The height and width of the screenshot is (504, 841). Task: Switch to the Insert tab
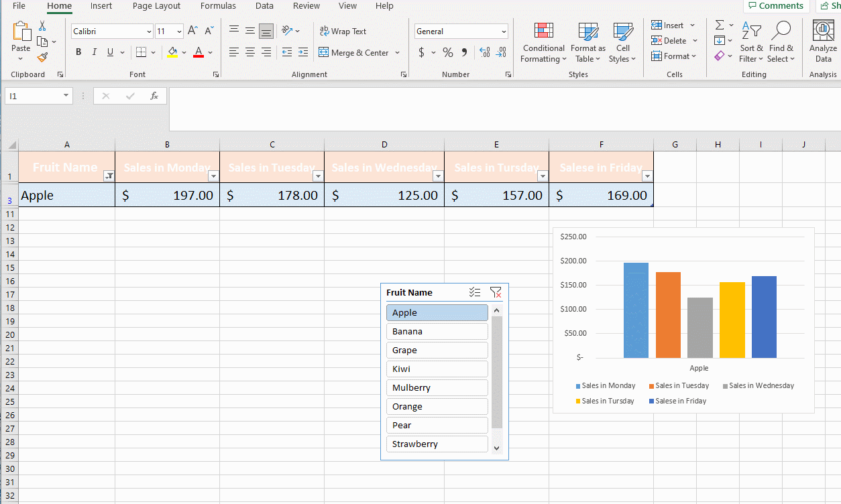tap(101, 5)
